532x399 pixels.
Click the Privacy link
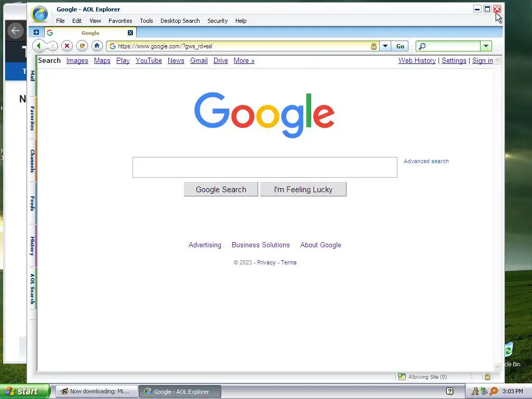coord(267,262)
